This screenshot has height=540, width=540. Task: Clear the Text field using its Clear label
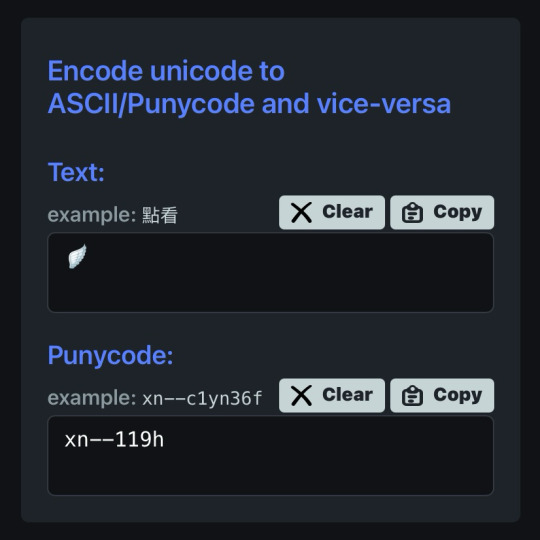(347, 212)
